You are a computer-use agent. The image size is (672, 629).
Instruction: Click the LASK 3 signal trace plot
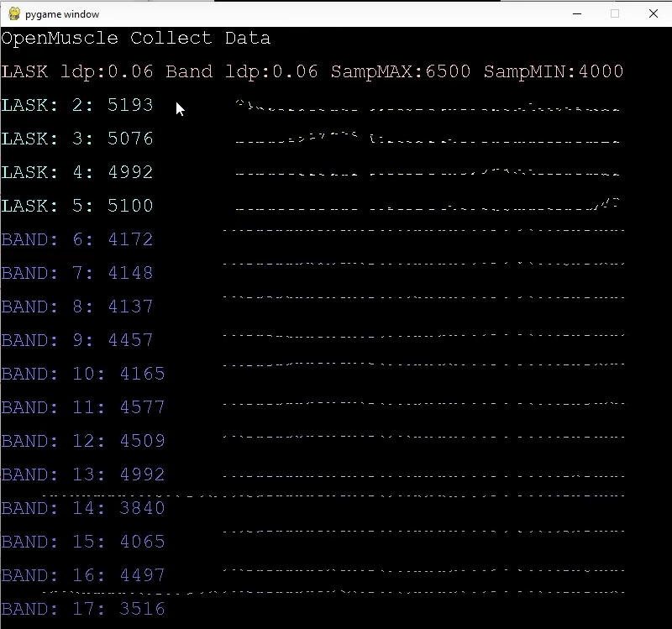(428, 138)
